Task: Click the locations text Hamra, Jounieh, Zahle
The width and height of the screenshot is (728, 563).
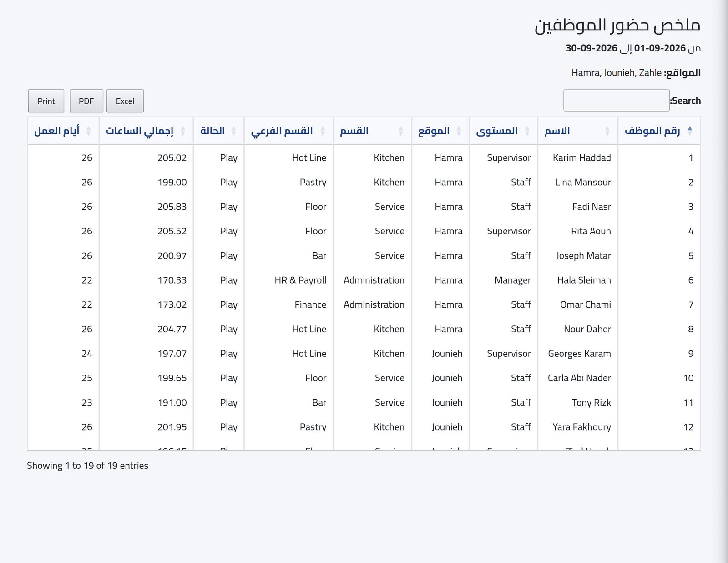Action: 617,73
